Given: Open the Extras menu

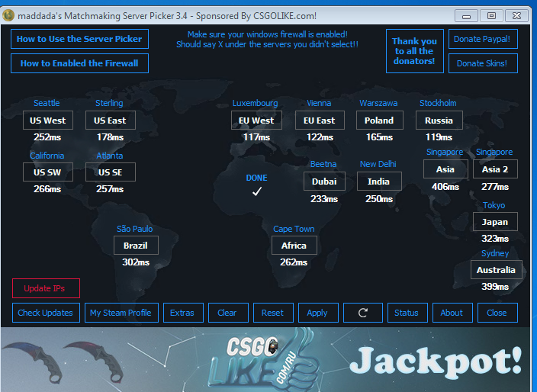Looking at the screenshot, I should coord(182,313).
